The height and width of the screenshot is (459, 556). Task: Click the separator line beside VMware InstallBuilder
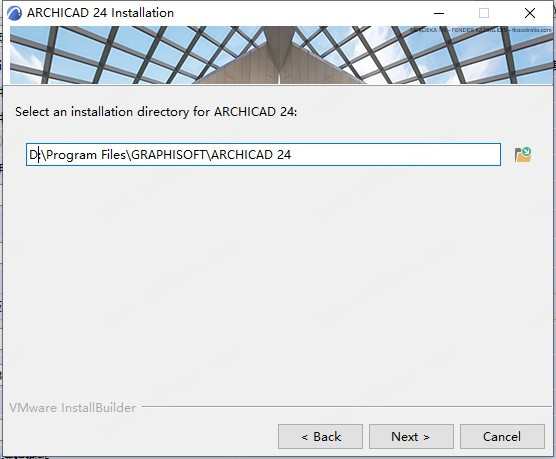(346, 407)
